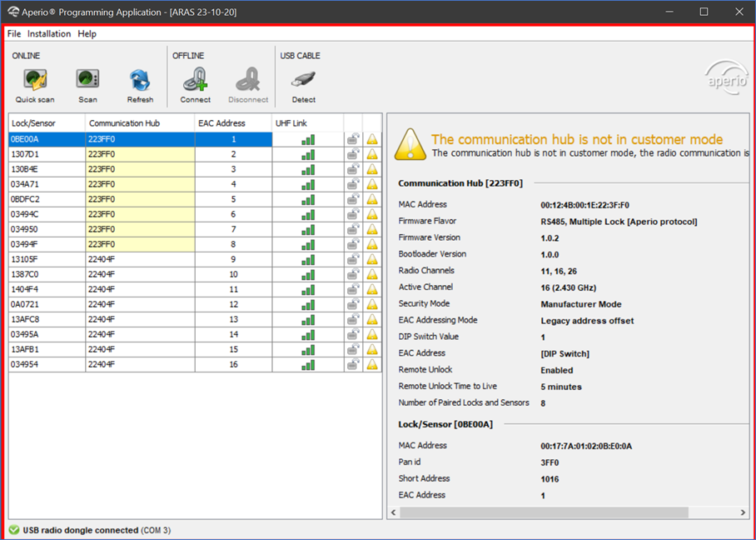
Task: Click hub 22404F in row 13105F
Action: (141, 259)
